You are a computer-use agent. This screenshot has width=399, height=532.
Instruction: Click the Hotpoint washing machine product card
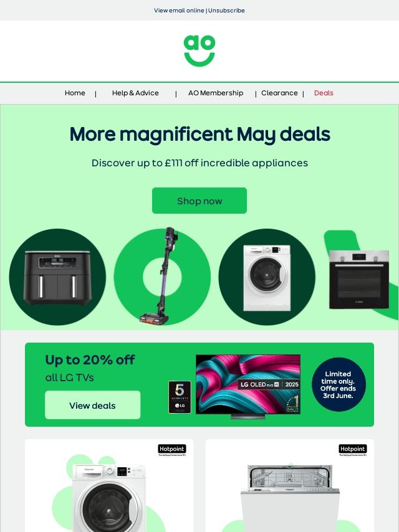pos(109,485)
